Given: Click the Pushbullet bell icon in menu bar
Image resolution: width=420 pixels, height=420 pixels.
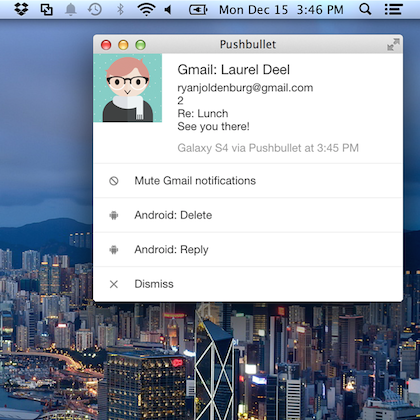Looking at the screenshot, I should (x=70, y=10).
